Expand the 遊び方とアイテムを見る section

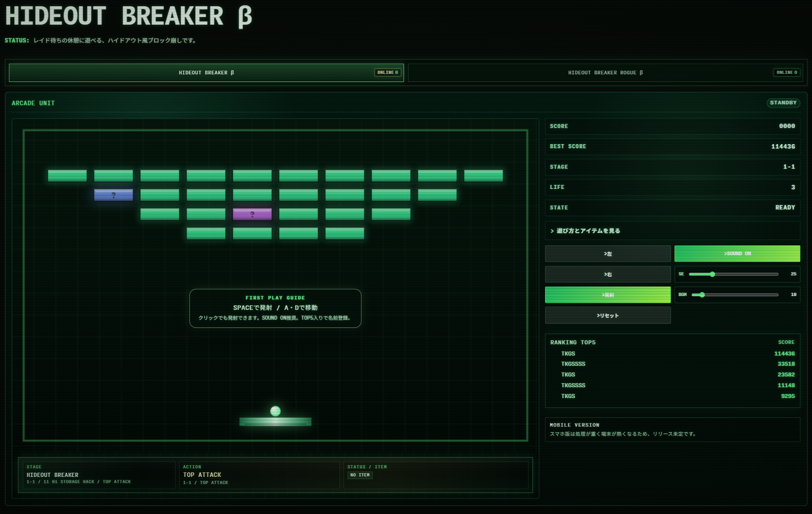pos(672,231)
